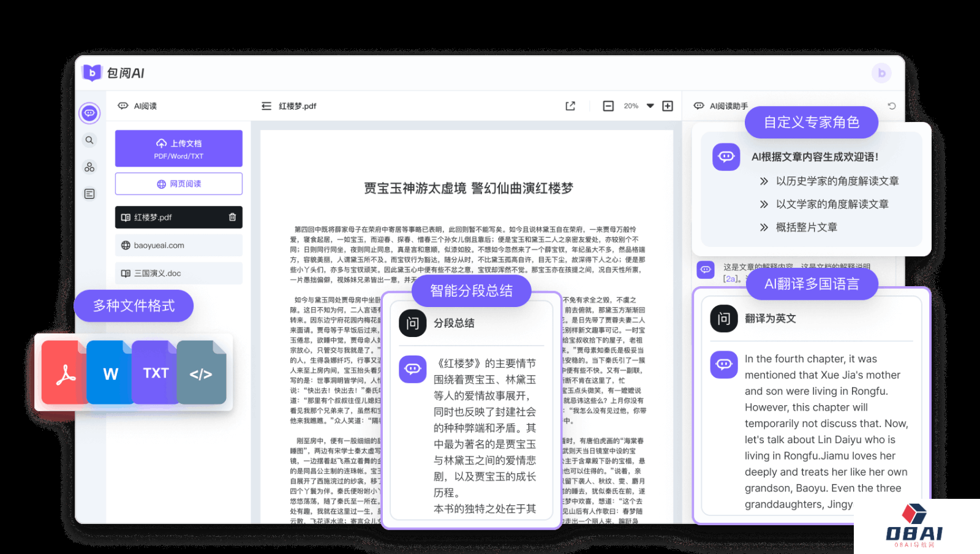Click the 智能分段总结 label
This screenshot has height=554, width=980.
click(471, 290)
